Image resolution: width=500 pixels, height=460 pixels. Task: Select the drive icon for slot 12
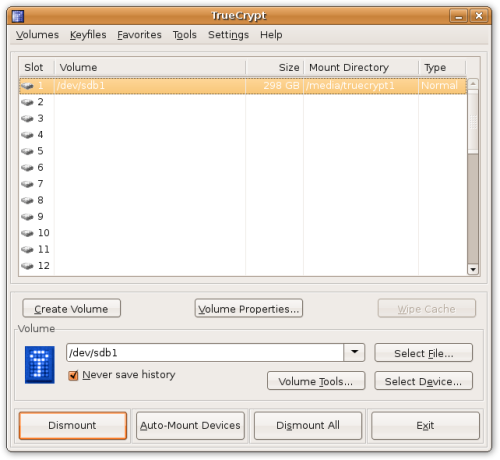point(27,266)
